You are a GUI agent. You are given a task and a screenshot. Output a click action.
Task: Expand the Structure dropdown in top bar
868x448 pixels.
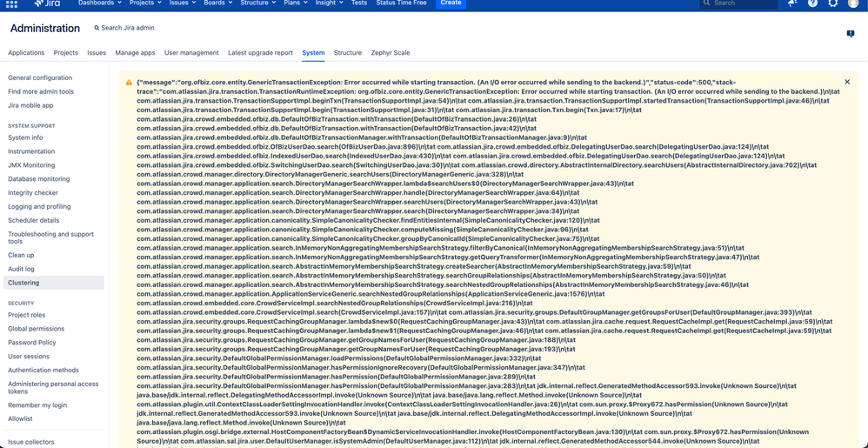pyautogui.click(x=258, y=3)
